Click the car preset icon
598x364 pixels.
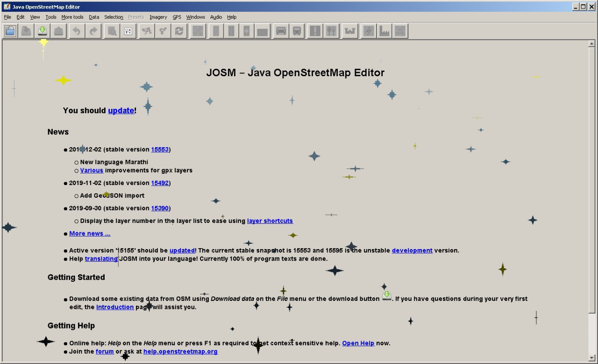[x=281, y=31]
